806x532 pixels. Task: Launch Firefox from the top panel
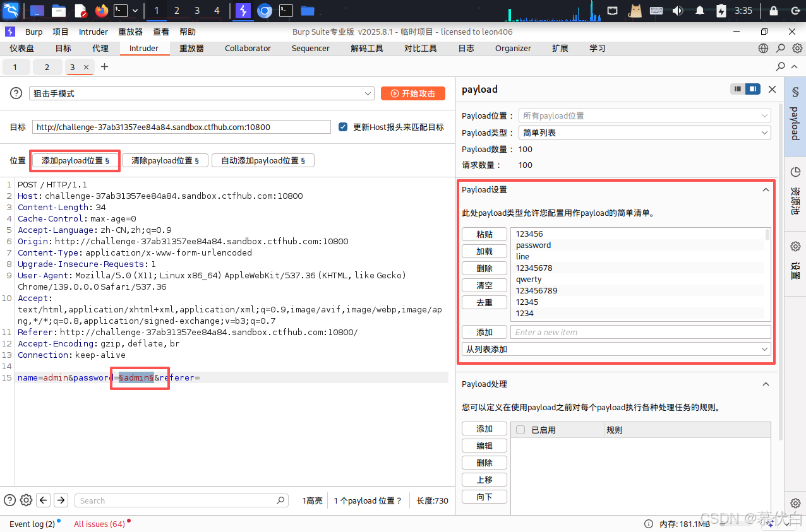(x=101, y=11)
